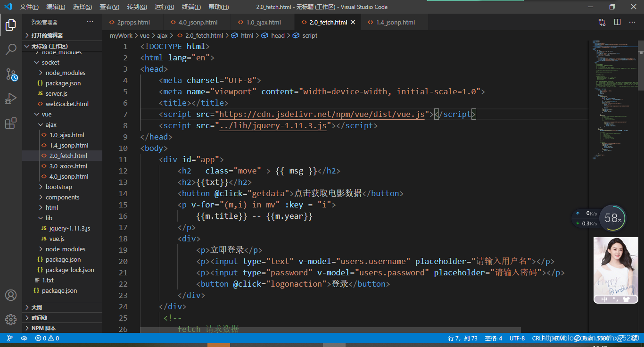The image size is (644, 347).
Task: Expand the 打开的编辑器 section
Action: pos(62,35)
